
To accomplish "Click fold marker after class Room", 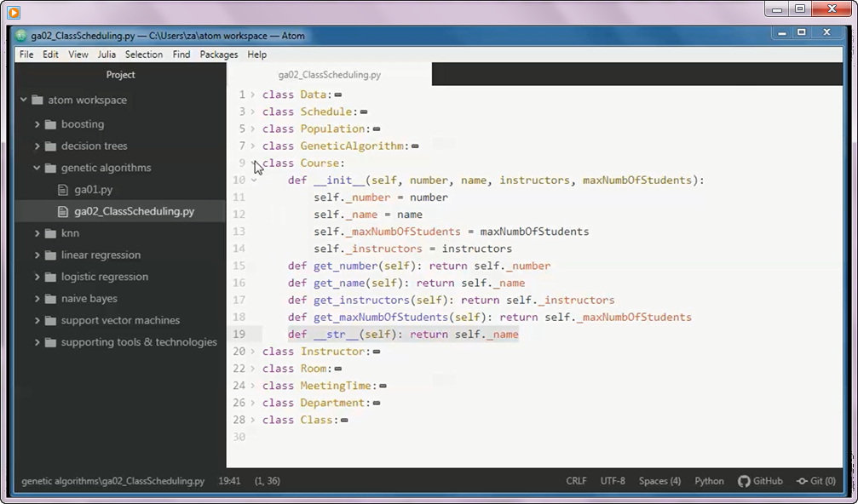I will 338,369.
